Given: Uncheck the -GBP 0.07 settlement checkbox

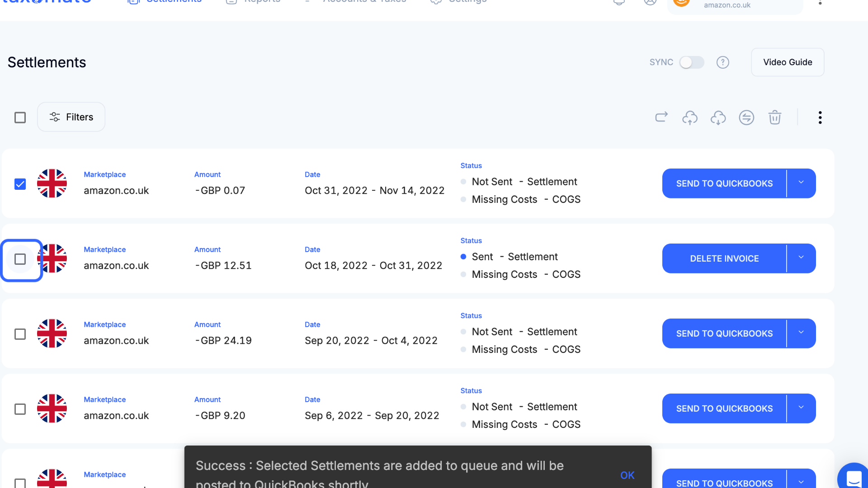Looking at the screenshot, I should pos(20,184).
